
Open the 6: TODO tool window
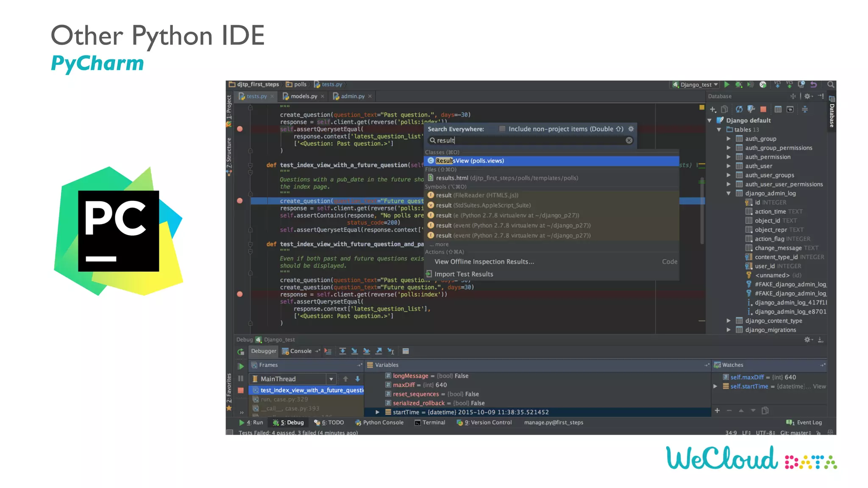(329, 422)
